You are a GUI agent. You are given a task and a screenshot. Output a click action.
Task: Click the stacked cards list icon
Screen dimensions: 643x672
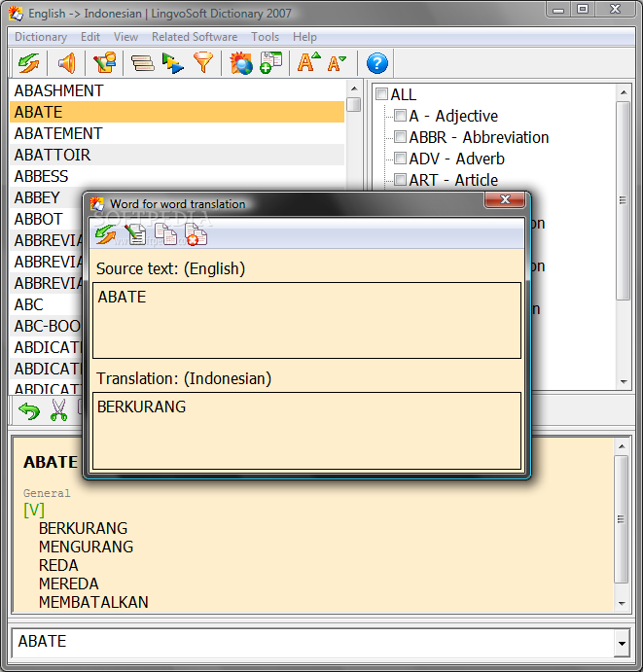click(143, 63)
